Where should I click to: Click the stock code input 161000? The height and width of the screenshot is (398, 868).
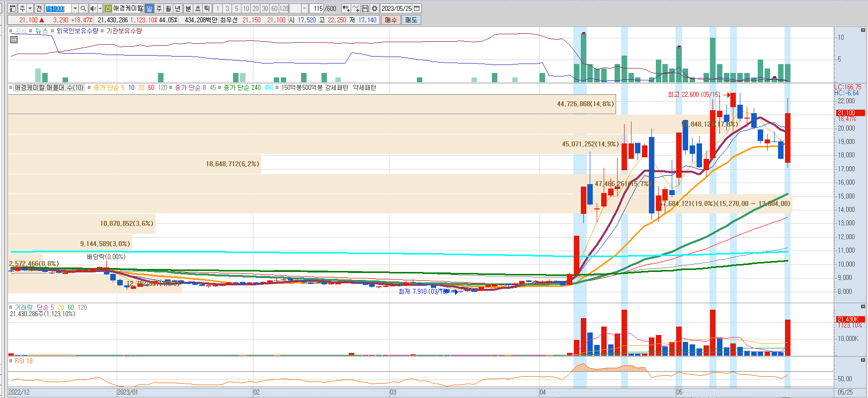coord(58,8)
